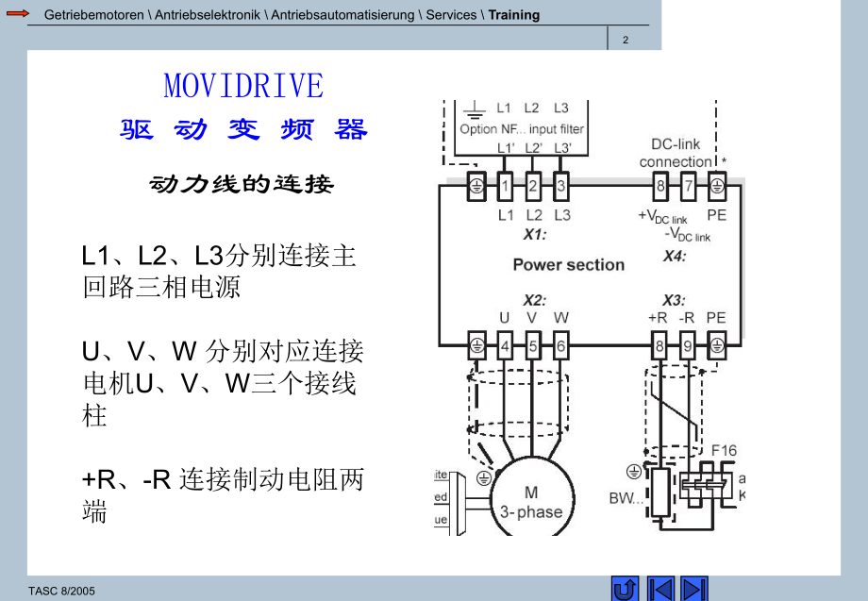868x601 pixels.
Task: Click the MOVIDRIVE title text
Action: tap(243, 85)
